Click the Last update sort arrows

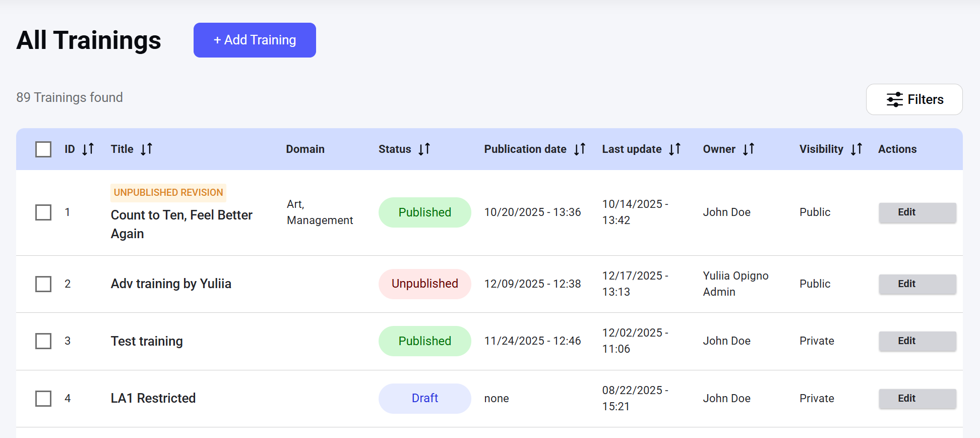point(675,149)
